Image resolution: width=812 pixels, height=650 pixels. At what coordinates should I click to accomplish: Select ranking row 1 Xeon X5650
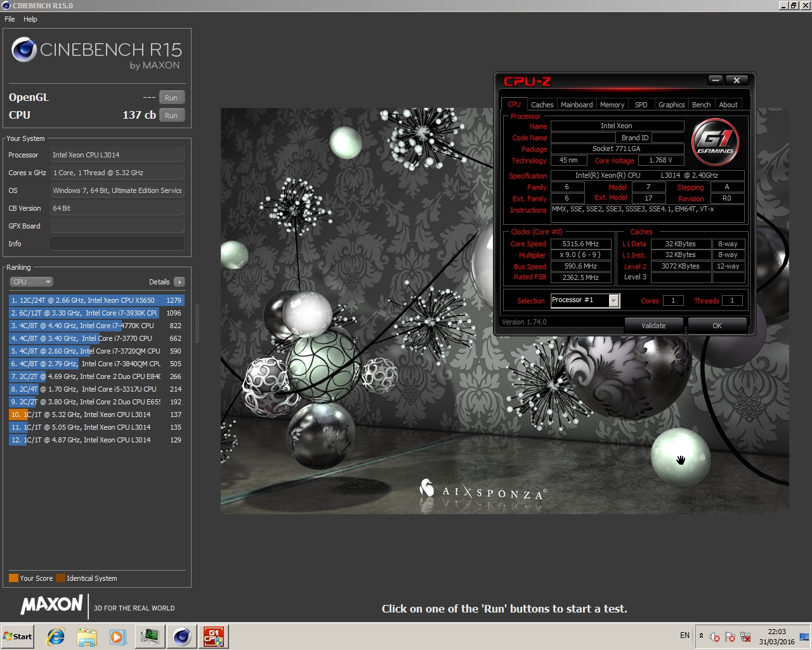click(x=96, y=300)
